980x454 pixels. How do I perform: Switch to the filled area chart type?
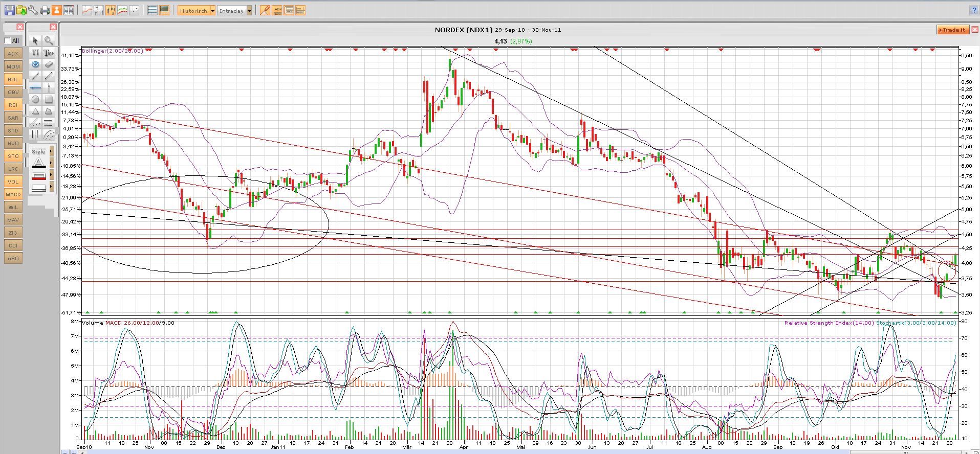tap(122, 10)
